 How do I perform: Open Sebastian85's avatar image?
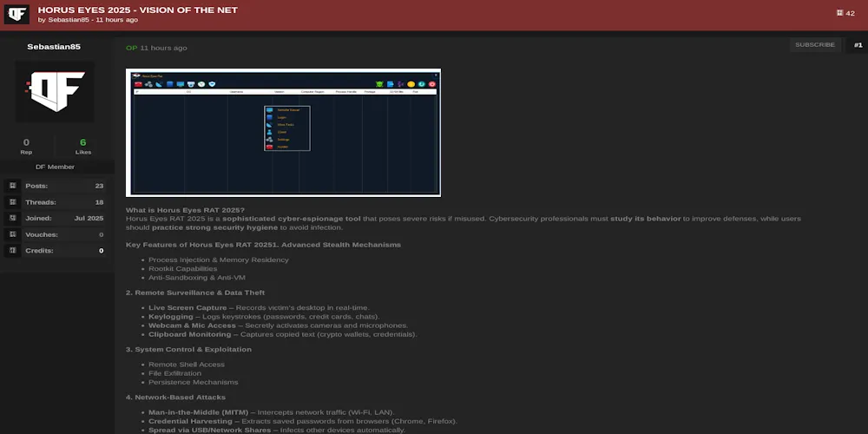(x=55, y=91)
